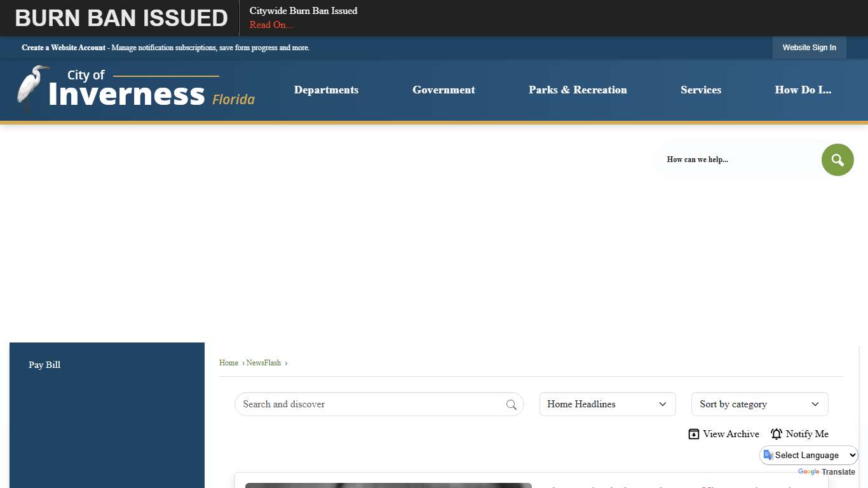Follow the Read On... burn ban link
Screen dimensions: 868x488
click(271, 25)
